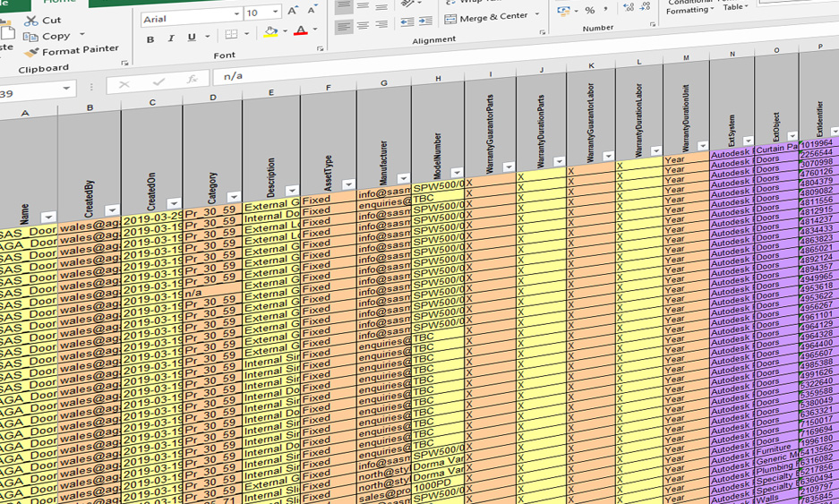Click the Accounting Number Format icon
839x504 pixels.
point(563,11)
